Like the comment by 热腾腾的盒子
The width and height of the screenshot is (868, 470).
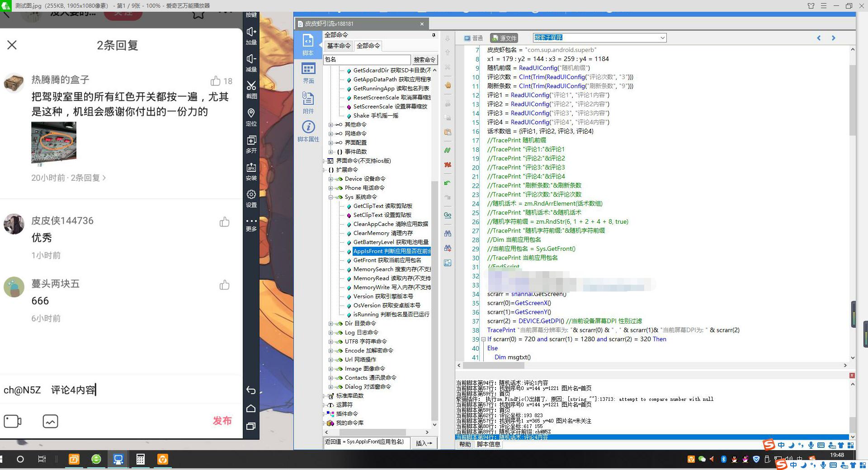(x=216, y=81)
